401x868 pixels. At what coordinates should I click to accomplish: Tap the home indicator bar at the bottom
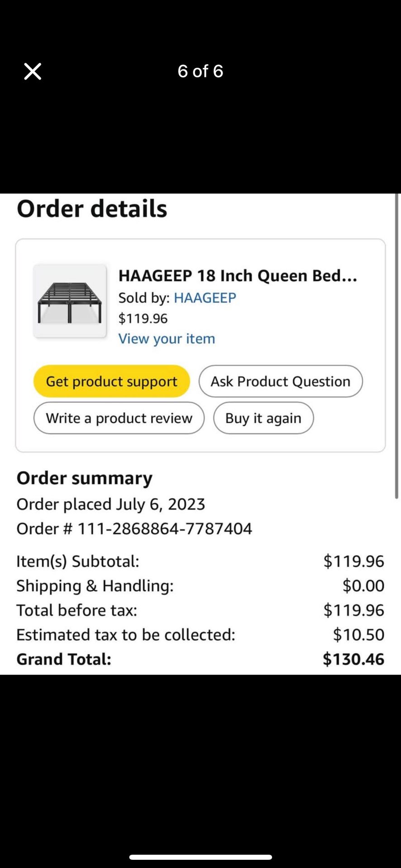pyautogui.click(x=200, y=857)
